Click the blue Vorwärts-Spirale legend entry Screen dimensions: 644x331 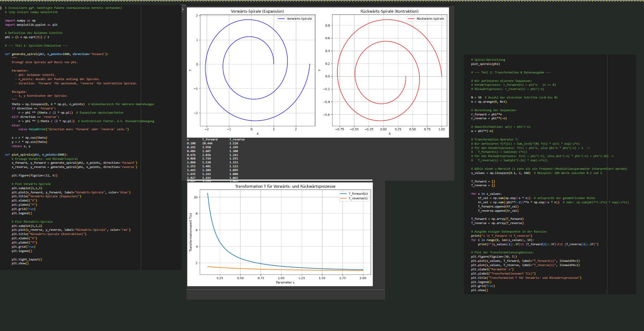295,19
